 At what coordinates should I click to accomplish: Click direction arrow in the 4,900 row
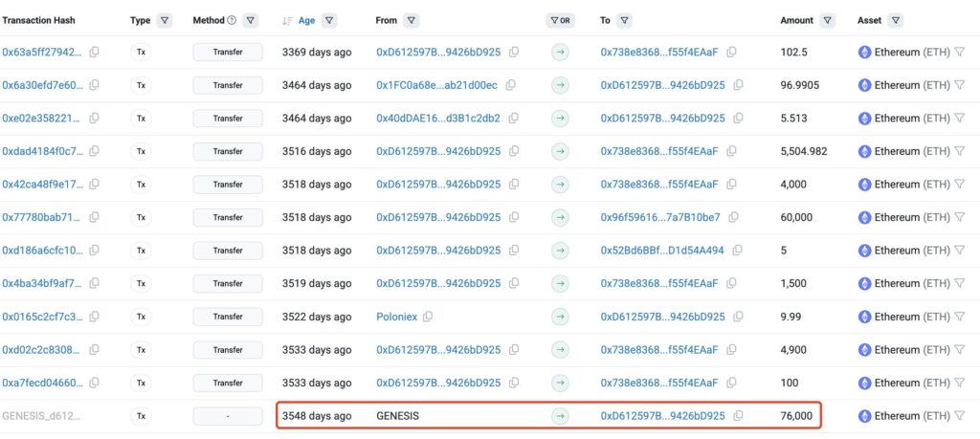pos(560,350)
